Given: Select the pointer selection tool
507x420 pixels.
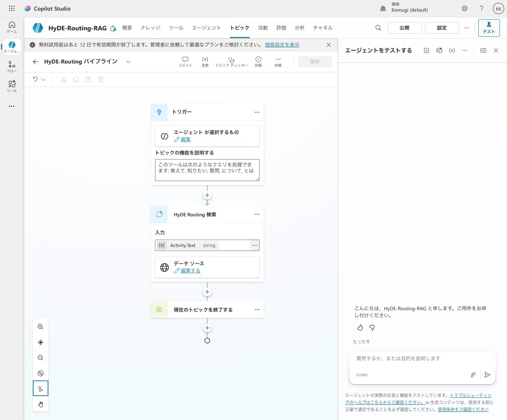Looking at the screenshot, I should coord(41,389).
